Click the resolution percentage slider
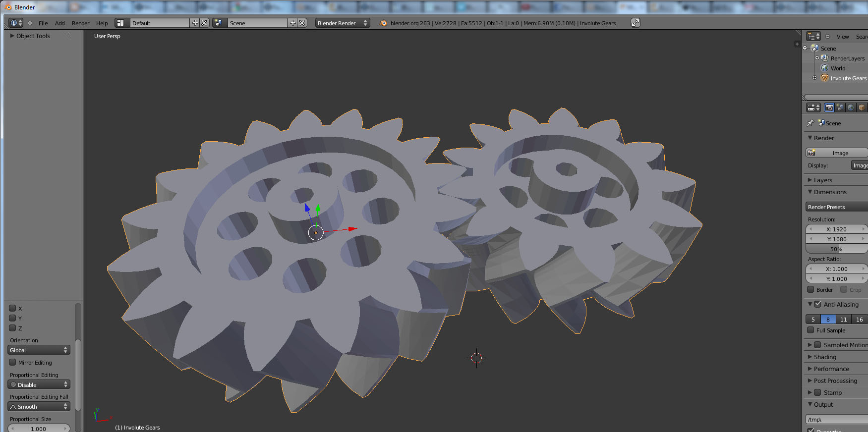The width and height of the screenshot is (868, 432). coord(836,249)
